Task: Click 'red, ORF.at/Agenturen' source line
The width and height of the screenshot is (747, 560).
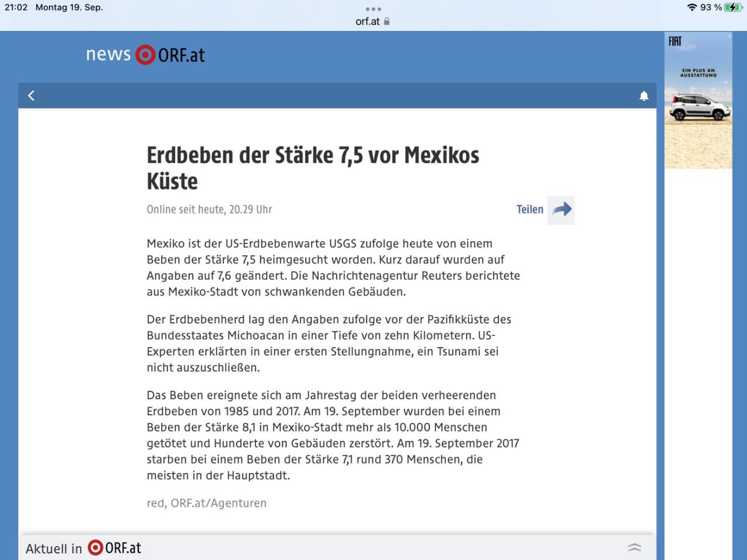Action: coord(207,503)
